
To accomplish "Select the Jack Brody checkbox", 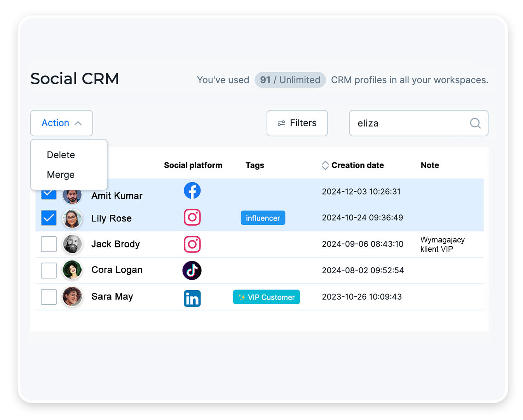I will (x=49, y=244).
